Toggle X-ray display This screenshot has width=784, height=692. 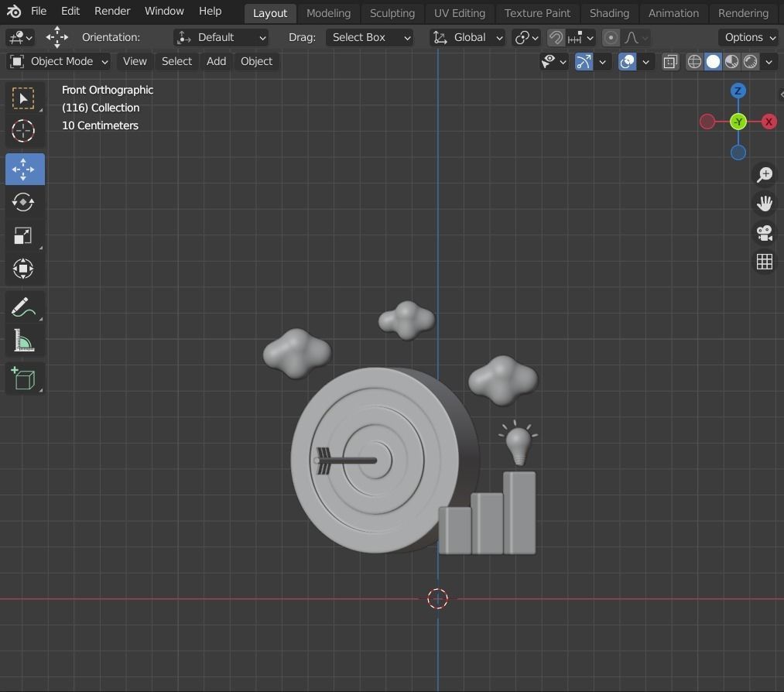(x=670, y=62)
